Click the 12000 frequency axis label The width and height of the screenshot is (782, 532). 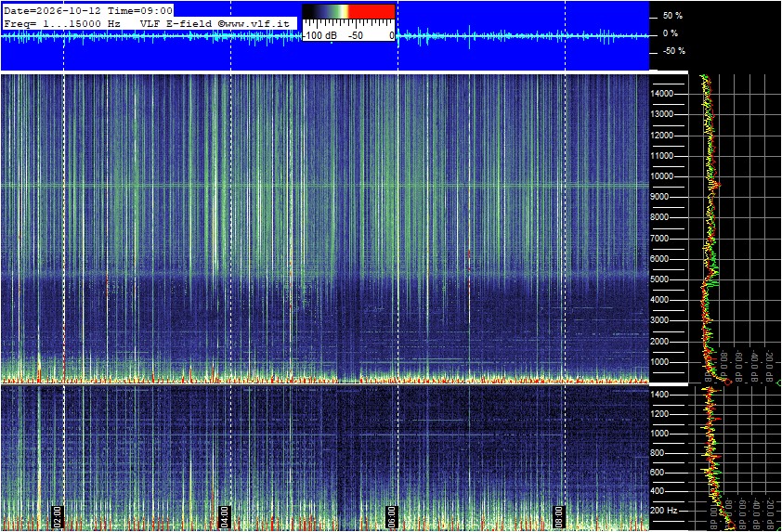coord(662,136)
